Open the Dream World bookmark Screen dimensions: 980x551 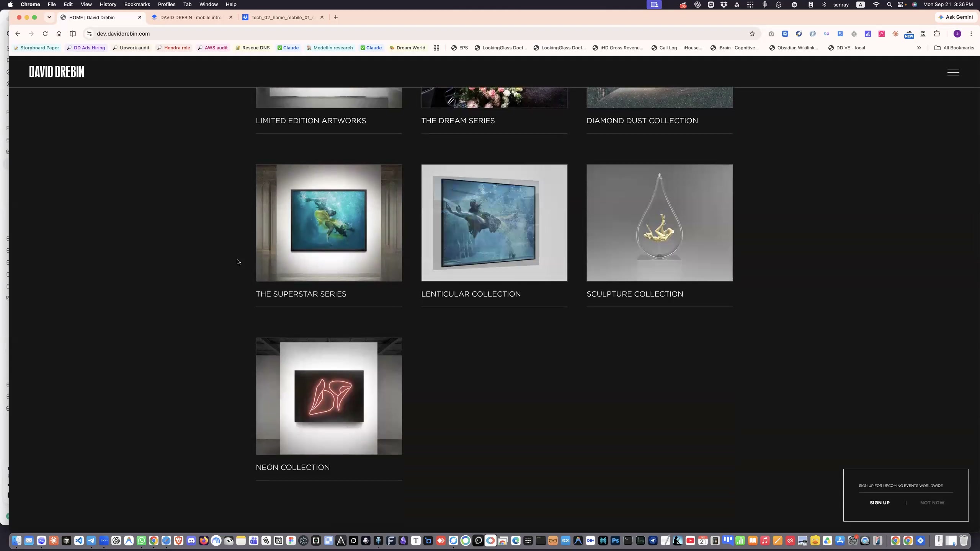click(x=407, y=48)
